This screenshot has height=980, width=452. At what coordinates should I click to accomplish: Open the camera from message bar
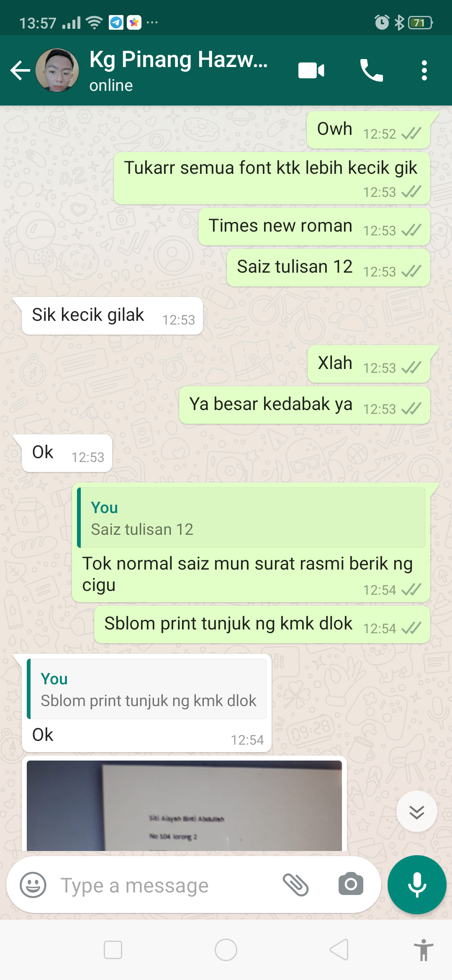coord(351,884)
